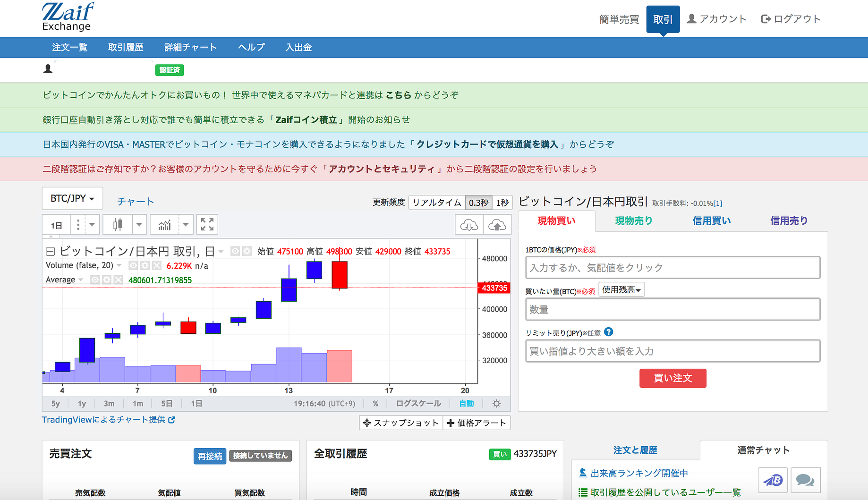Set update frequency to リアルタイム
868x500 pixels.
point(437,203)
